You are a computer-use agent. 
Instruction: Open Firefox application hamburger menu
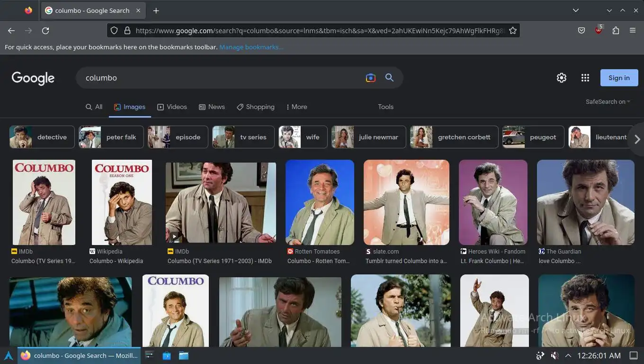(x=633, y=30)
